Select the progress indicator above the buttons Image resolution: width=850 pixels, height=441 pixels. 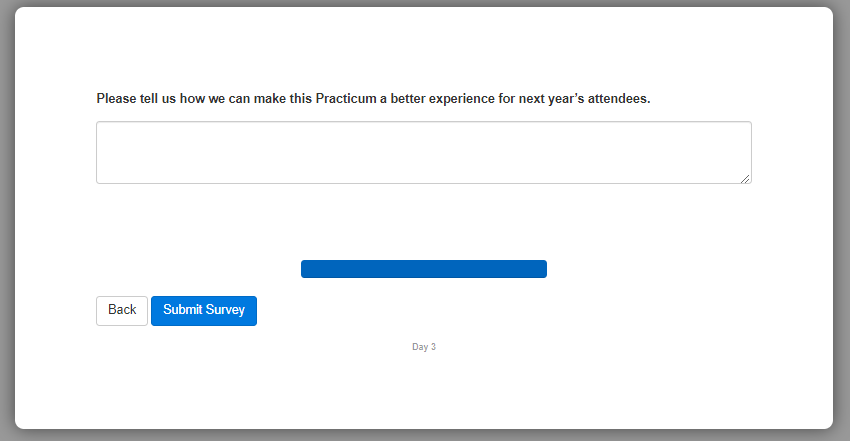tap(423, 269)
